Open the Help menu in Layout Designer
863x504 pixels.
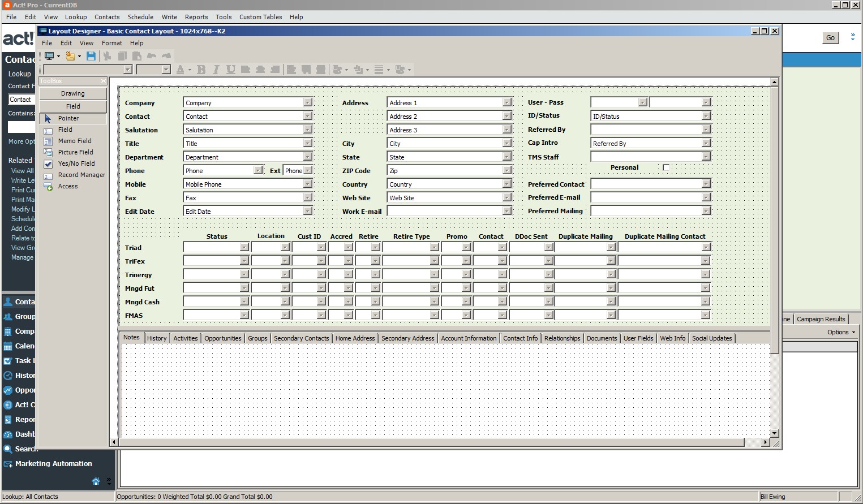click(136, 43)
